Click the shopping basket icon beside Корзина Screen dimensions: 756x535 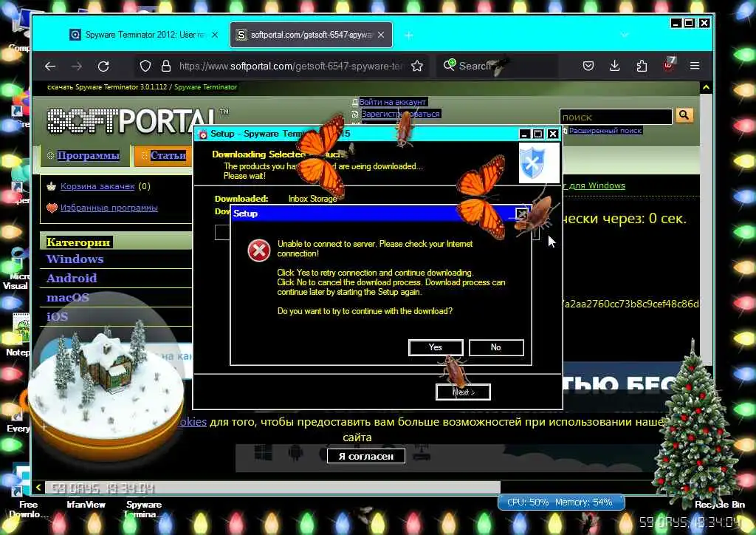point(52,186)
